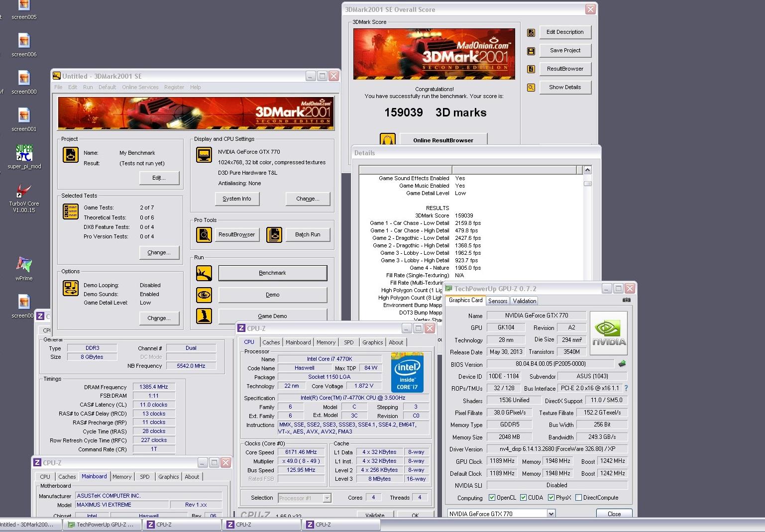Click the Save Project button
This screenshot has height=532, width=765.
coord(565,50)
